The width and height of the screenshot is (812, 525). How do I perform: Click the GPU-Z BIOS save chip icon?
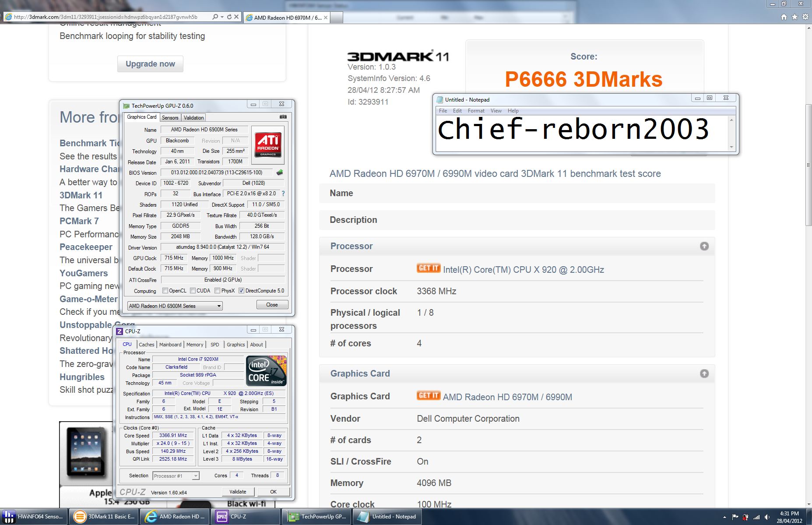click(x=280, y=173)
